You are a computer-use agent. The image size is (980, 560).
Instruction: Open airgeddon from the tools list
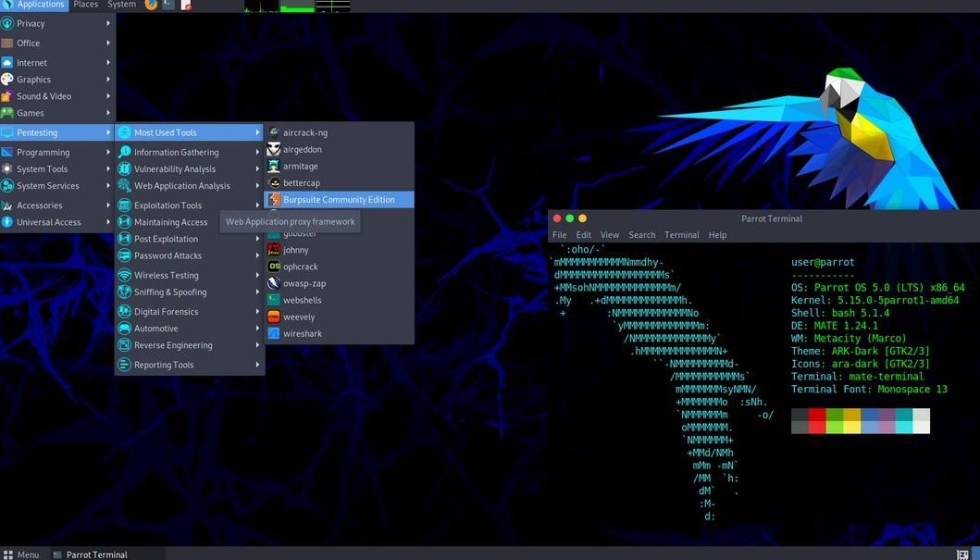click(339, 149)
